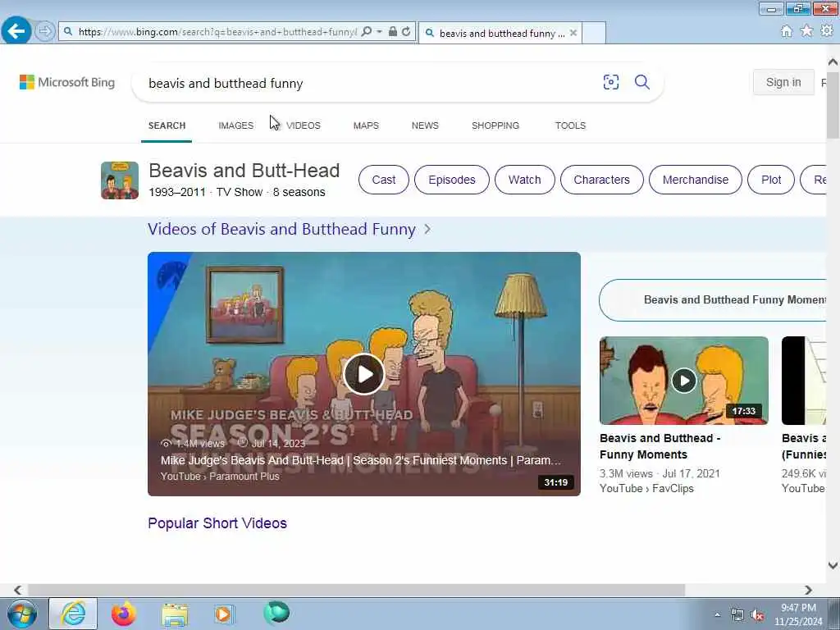Viewport: 840px width, 630px height.
Task: Open visual search camera icon
Action: click(x=610, y=82)
